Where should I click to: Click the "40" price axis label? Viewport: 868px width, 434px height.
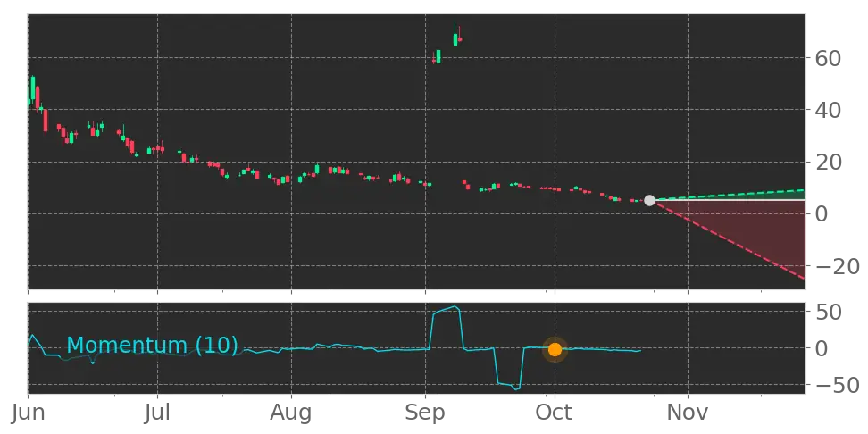(829, 110)
